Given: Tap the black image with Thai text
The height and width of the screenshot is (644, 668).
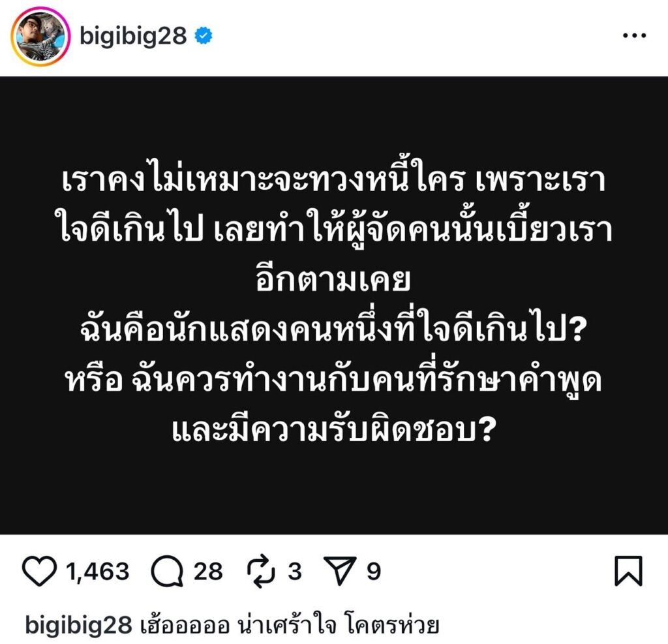Looking at the screenshot, I should 334,305.
